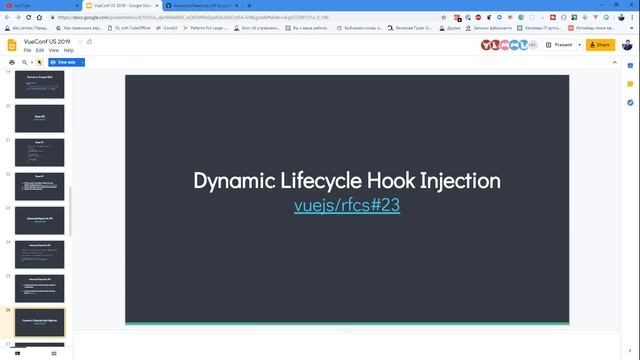640x360 pixels.
Task: Reload the current page
Action: tap(29, 17)
